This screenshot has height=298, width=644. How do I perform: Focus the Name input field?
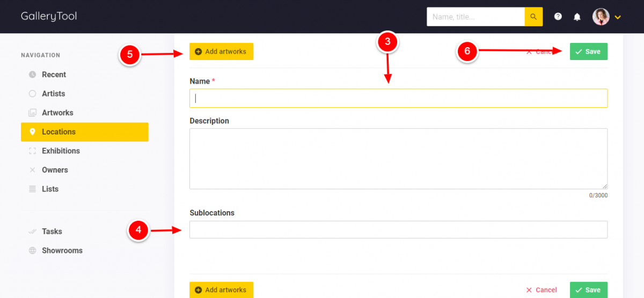point(398,98)
